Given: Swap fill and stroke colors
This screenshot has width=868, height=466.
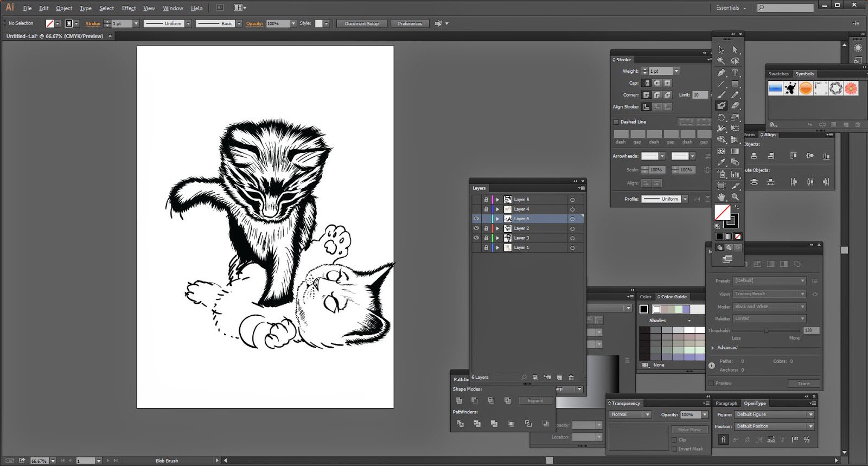Looking at the screenshot, I should (737, 207).
